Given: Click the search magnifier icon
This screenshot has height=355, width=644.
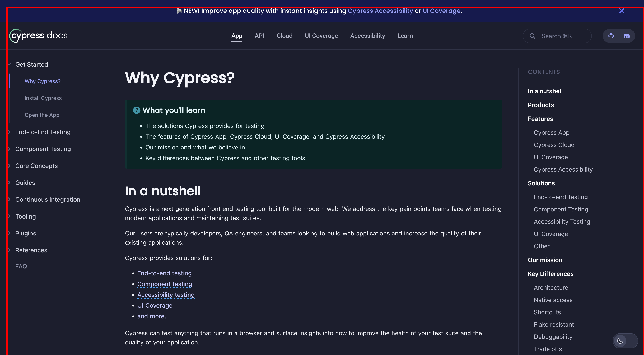Looking at the screenshot, I should pos(532,36).
